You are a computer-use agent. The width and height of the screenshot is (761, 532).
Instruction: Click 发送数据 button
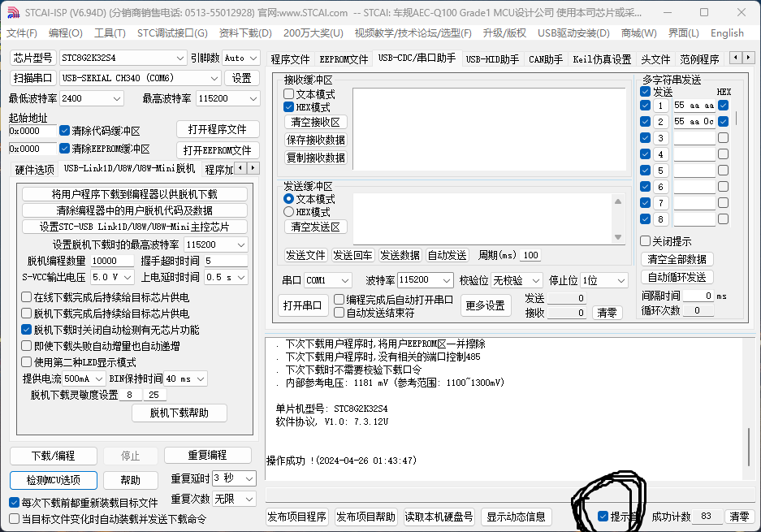coord(400,255)
